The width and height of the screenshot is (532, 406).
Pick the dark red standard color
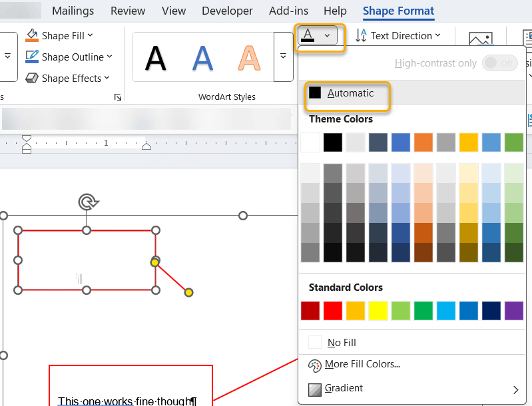[310, 311]
